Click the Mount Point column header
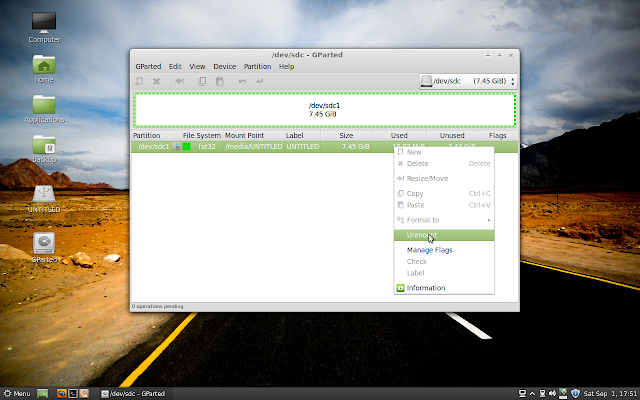 pyautogui.click(x=253, y=136)
